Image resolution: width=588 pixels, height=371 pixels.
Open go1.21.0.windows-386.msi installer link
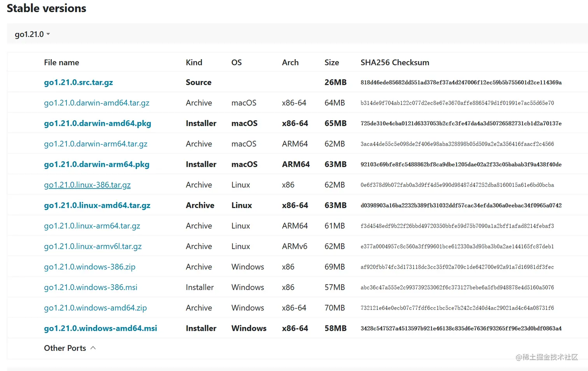click(x=91, y=287)
